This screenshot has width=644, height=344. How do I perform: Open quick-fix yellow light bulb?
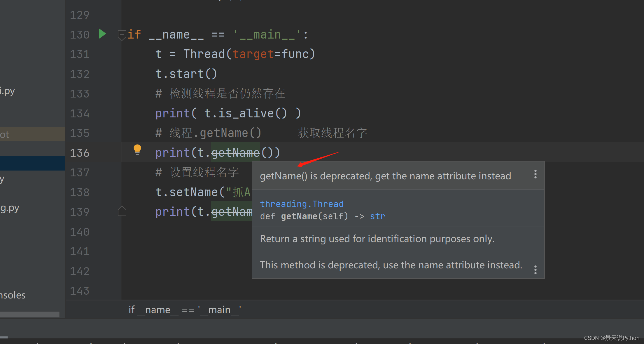pyautogui.click(x=137, y=150)
